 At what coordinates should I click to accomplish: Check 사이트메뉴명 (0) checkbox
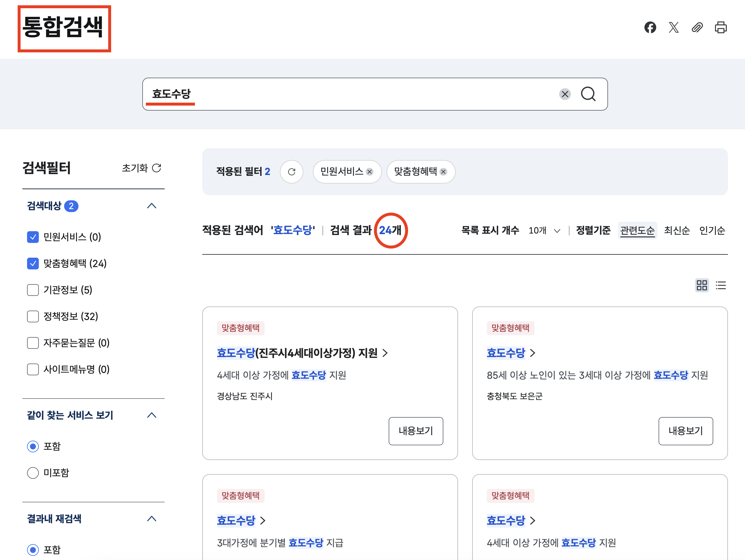coord(33,369)
